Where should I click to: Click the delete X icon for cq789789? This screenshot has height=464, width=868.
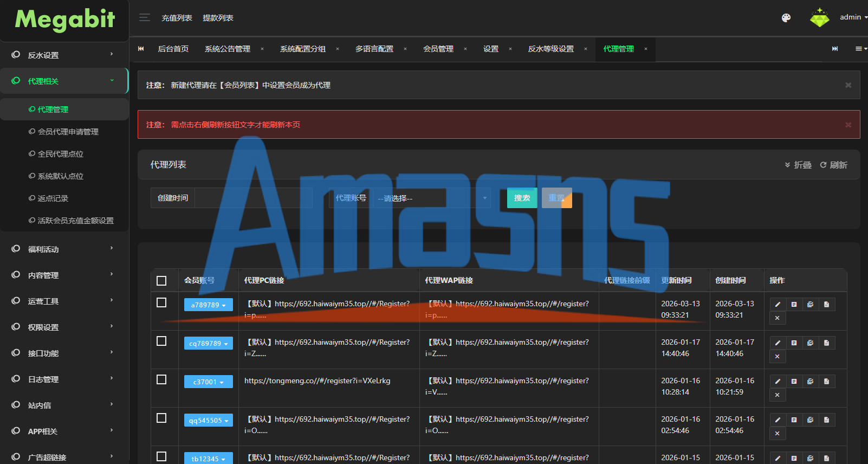point(778,357)
